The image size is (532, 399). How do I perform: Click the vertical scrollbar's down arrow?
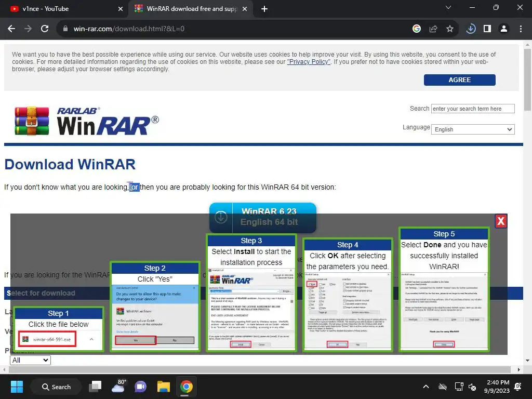coord(527,361)
